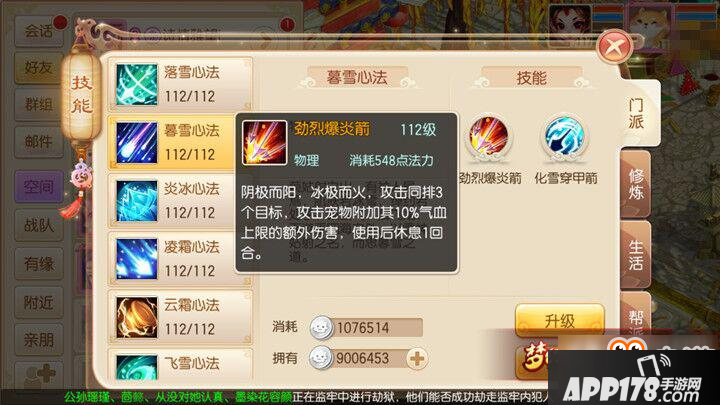Tap the 化雪穿甲箭 round skill icon
The width and height of the screenshot is (720, 405).
tap(564, 136)
